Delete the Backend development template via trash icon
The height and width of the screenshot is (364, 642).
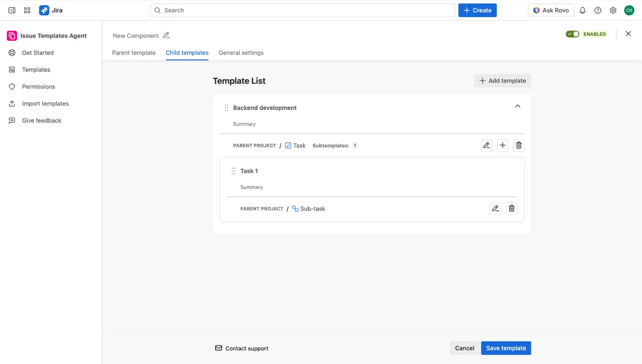519,145
